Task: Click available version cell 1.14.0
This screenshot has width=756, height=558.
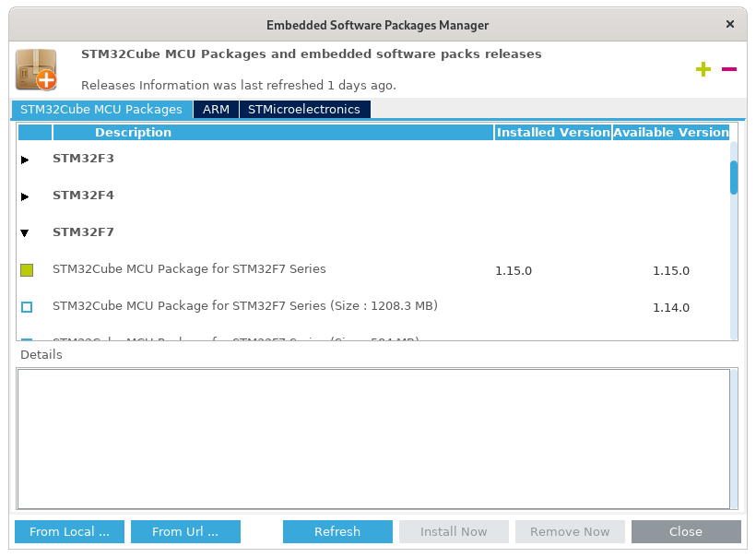Action: tap(671, 308)
